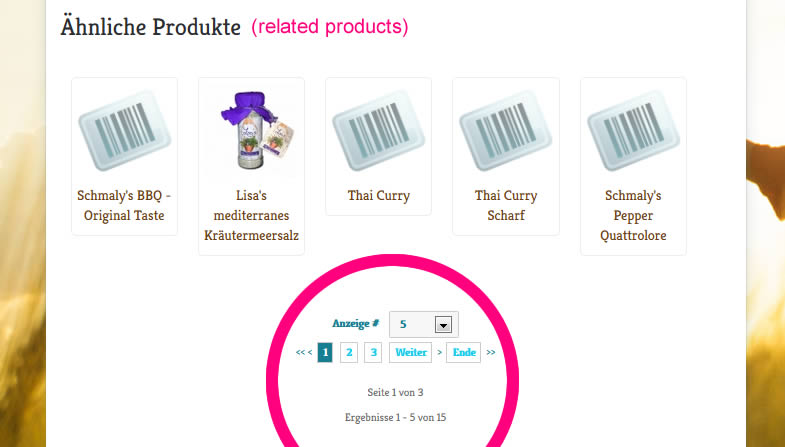This screenshot has height=447, width=785.
Task: Open the Thai Curry product title link
Action: tap(378, 196)
